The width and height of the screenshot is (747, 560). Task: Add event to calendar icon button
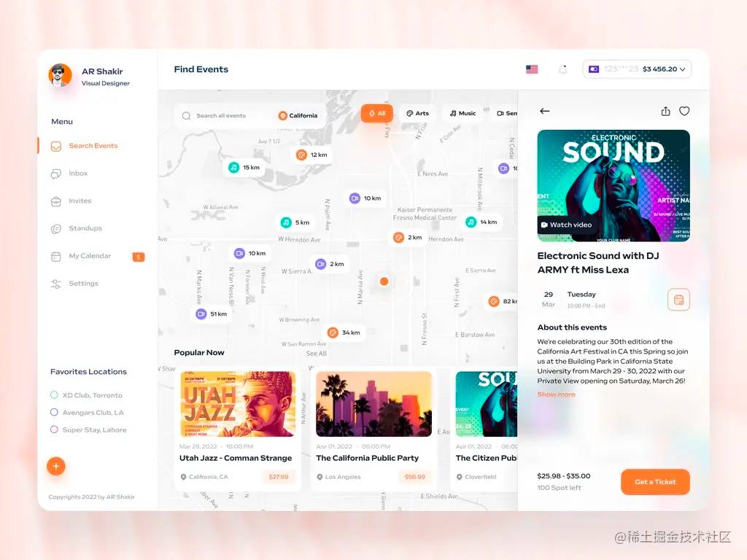click(678, 300)
